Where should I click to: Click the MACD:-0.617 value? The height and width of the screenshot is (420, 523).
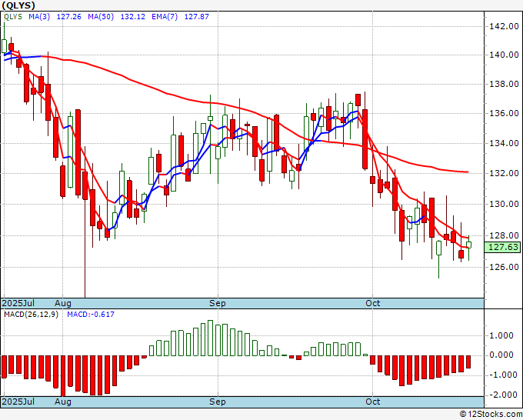[x=91, y=315]
